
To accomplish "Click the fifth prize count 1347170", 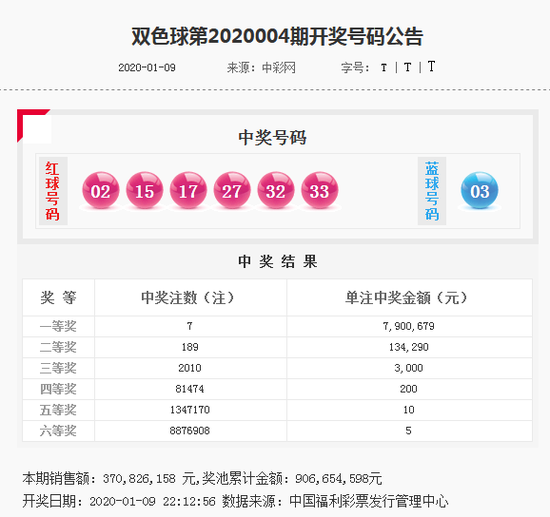I will tap(190, 410).
